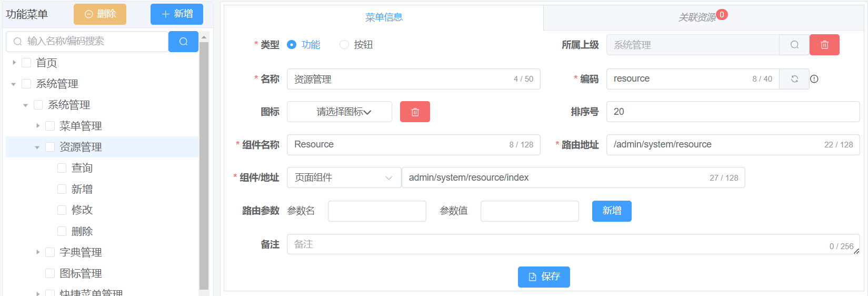
Task: Expand the 菜单管理 tree node
Action: pyautogui.click(x=38, y=126)
